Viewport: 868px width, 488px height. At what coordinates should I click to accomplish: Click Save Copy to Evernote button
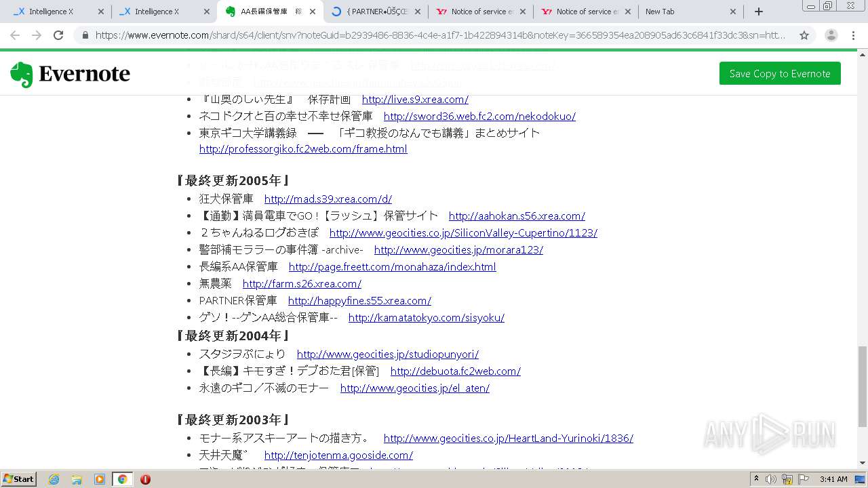coord(780,73)
